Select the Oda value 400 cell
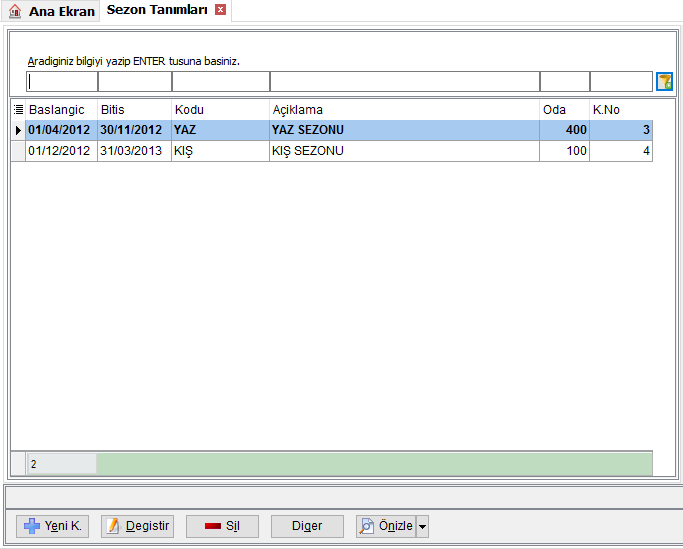The width and height of the screenshot is (683, 549). coord(565,130)
